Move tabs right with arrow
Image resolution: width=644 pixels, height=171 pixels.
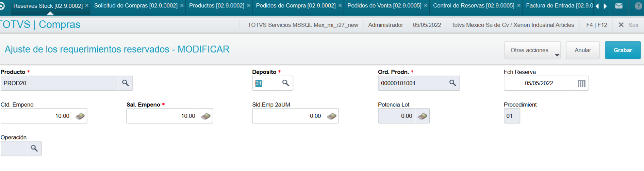click(x=605, y=6)
